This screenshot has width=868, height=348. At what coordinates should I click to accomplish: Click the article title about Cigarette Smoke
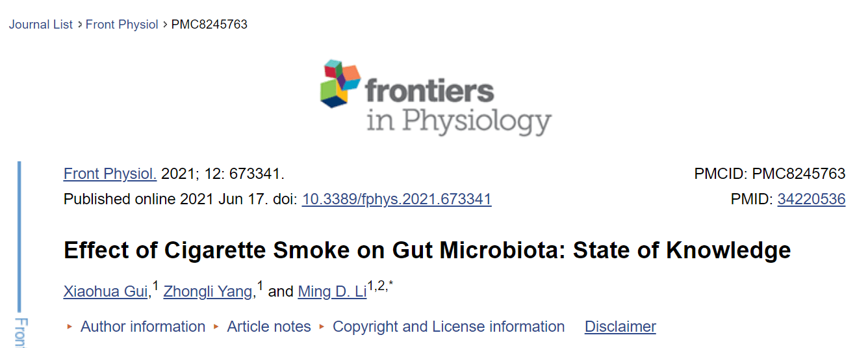[x=427, y=250]
